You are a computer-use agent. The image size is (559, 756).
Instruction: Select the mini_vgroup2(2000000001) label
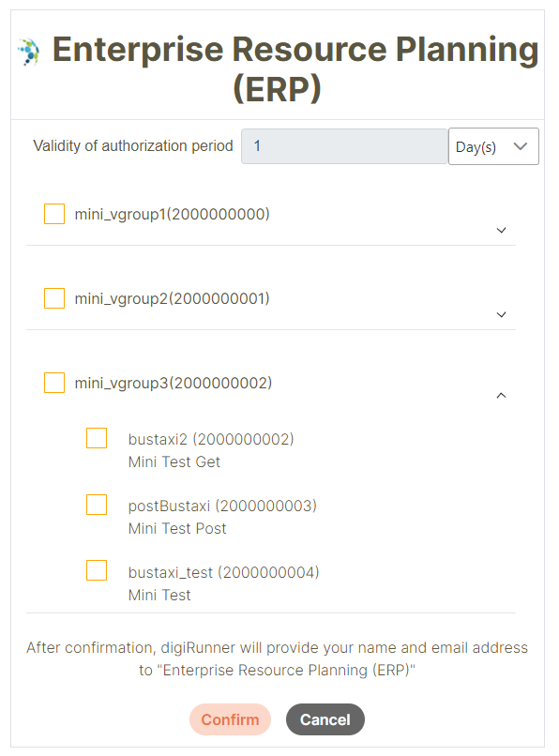173,298
